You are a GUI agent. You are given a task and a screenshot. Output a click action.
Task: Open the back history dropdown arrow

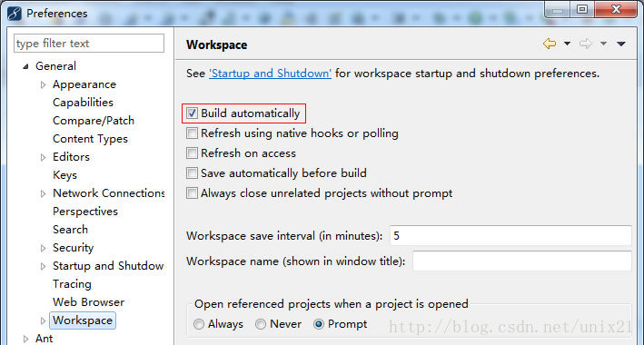coord(567,44)
